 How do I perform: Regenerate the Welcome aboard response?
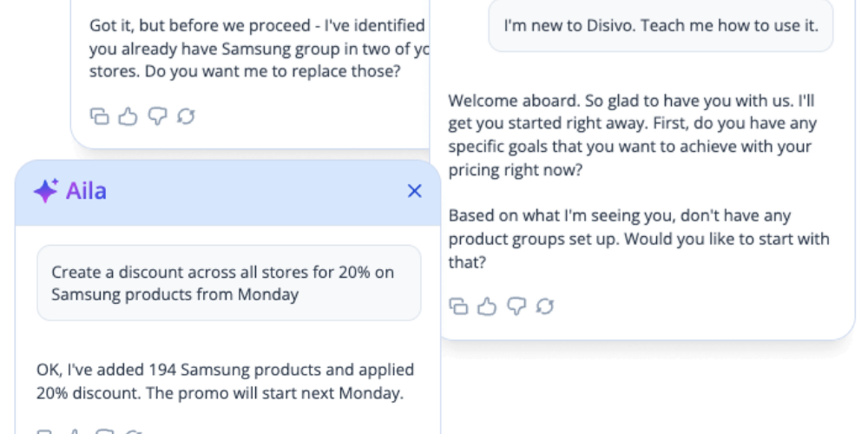[545, 306]
